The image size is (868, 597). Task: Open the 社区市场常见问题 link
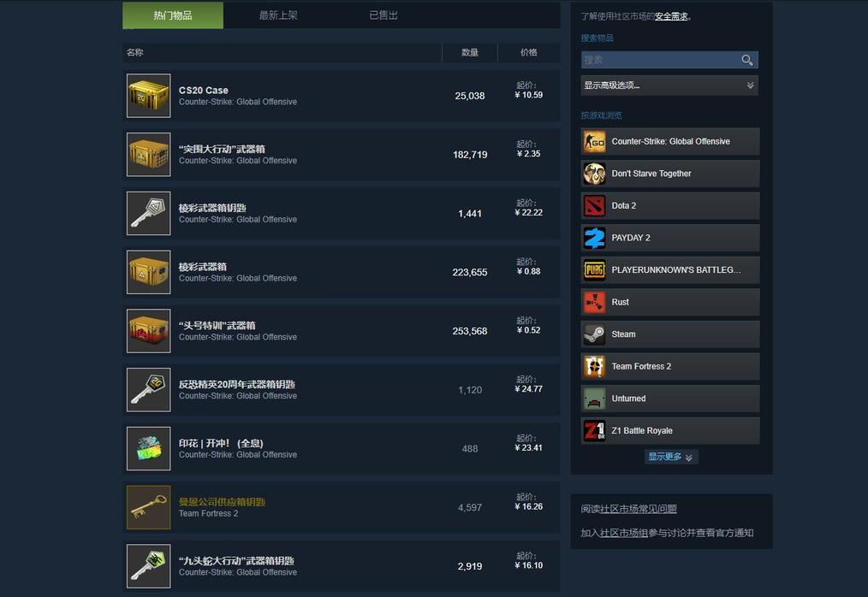point(639,509)
